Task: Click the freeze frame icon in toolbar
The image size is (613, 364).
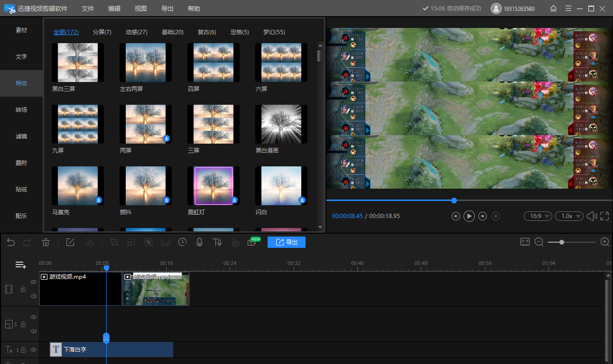Action: [166, 242]
